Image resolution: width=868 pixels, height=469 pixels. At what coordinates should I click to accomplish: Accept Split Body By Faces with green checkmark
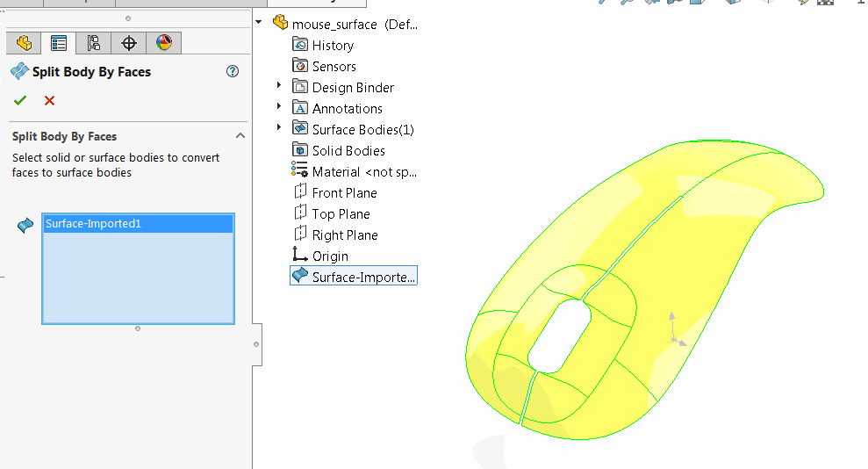pyautogui.click(x=20, y=100)
